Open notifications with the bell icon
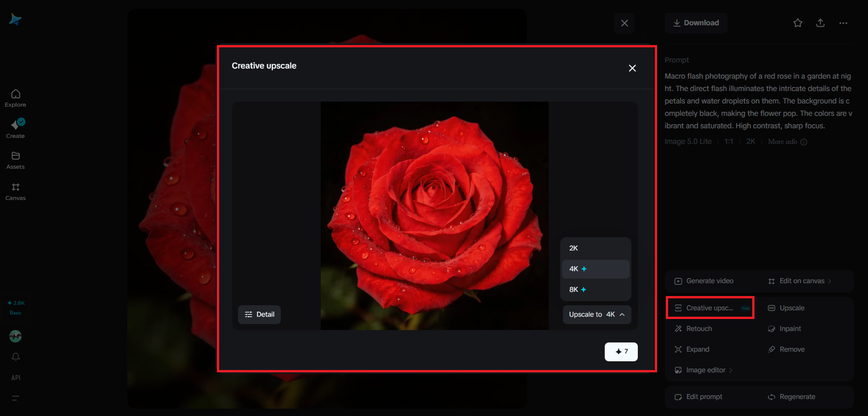Viewport: 868px width, 416px height. (x=16, y=357)
